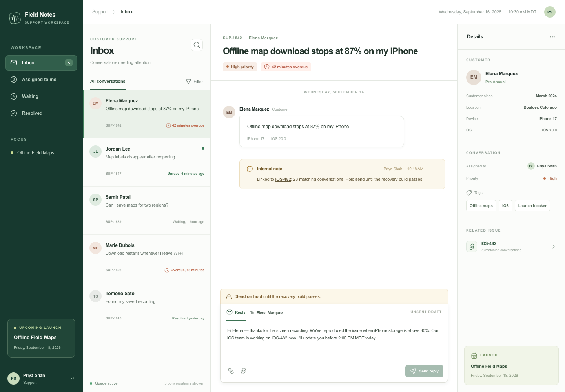Click the IOS-482 related issue link icon

(x=472, y=247)
